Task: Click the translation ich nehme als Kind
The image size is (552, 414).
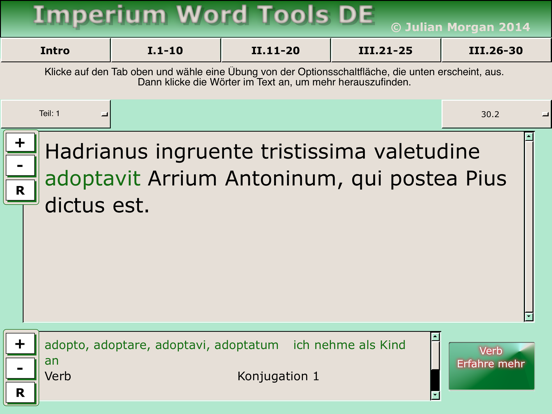Action: point(349,345)
